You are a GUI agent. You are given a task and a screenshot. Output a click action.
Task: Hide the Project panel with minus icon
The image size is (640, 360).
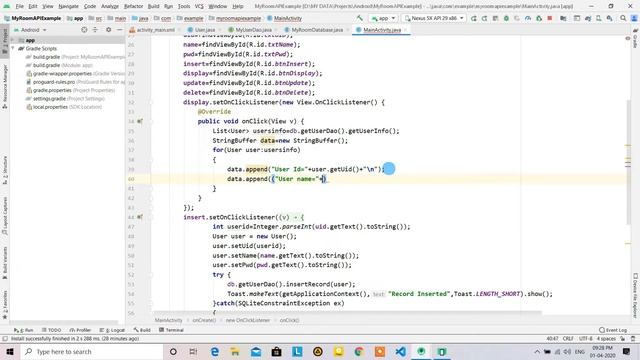tap(120, 30)
